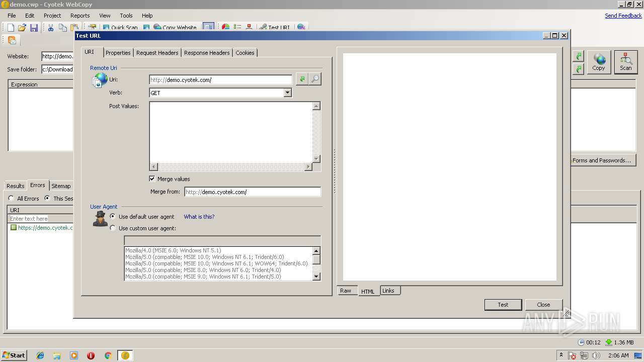Click inside the Post Values text area
Screen dimensions: 644x362
(231, 132)
